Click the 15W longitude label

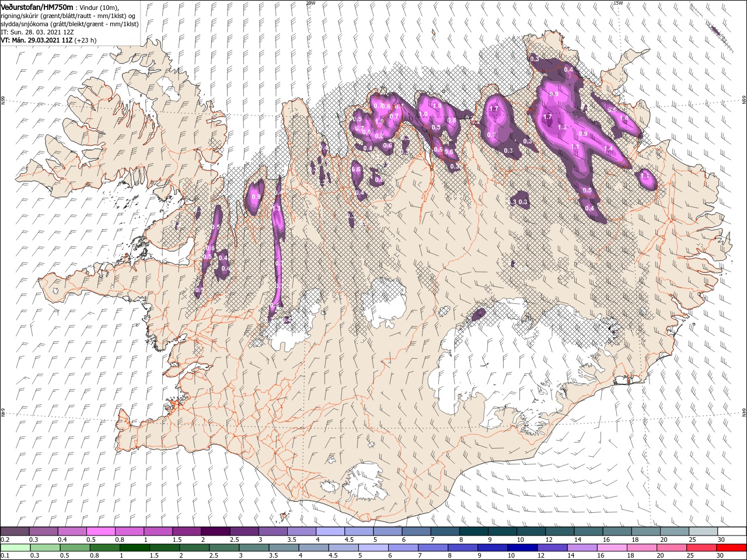(x=617, y=3)
